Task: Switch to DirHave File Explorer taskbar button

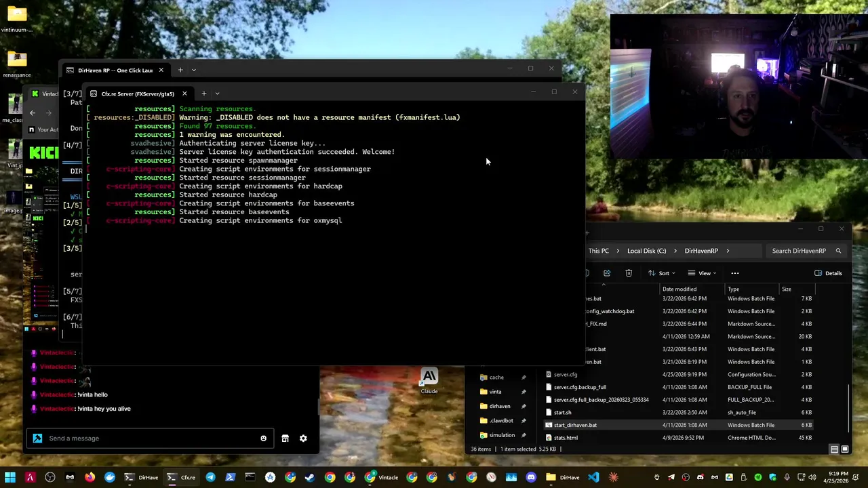Action: tap(562, 478)
